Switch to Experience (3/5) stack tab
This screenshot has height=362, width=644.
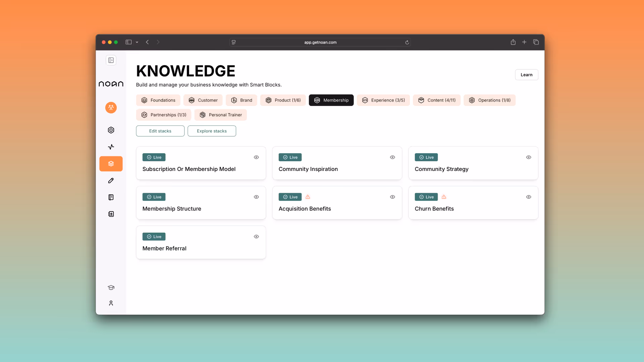pos(383,100)
